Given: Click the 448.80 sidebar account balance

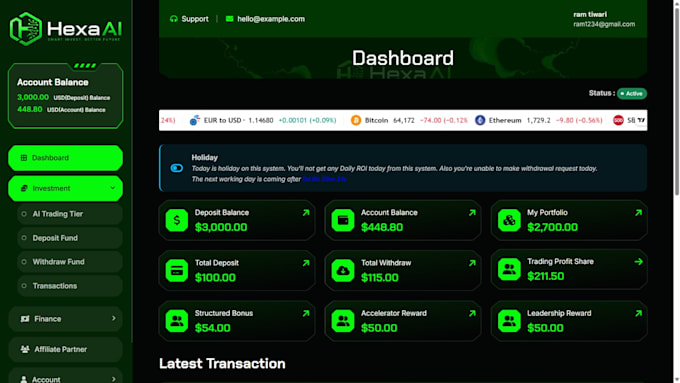Looking at the screenshot, I should tap(29, 109).
